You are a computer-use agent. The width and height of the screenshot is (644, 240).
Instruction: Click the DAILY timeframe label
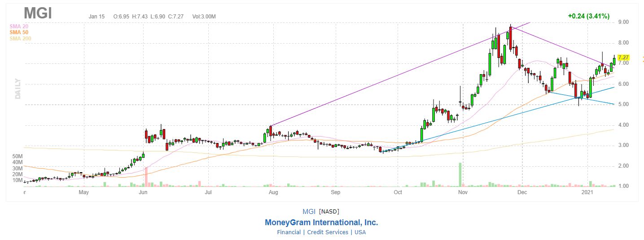pos(18,89)
